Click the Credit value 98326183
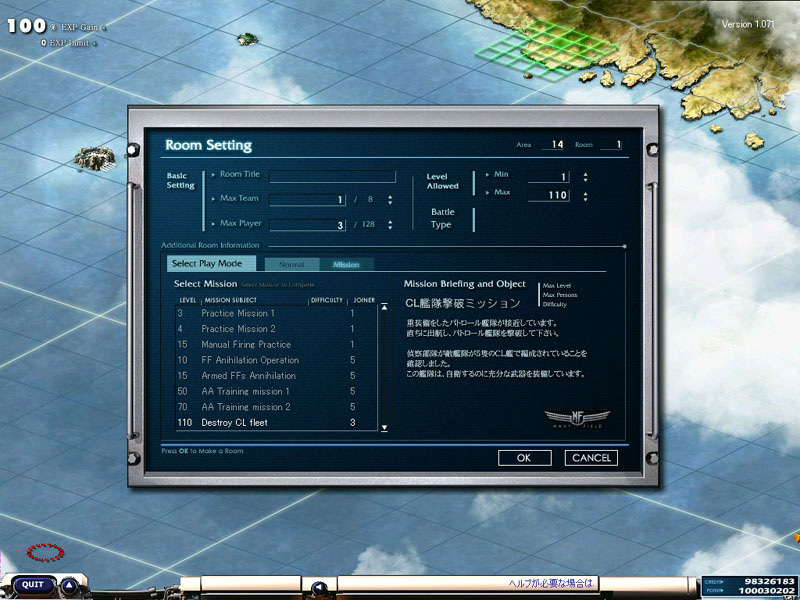The height and width of the screenshot is (600, 800). click(769, 581)
